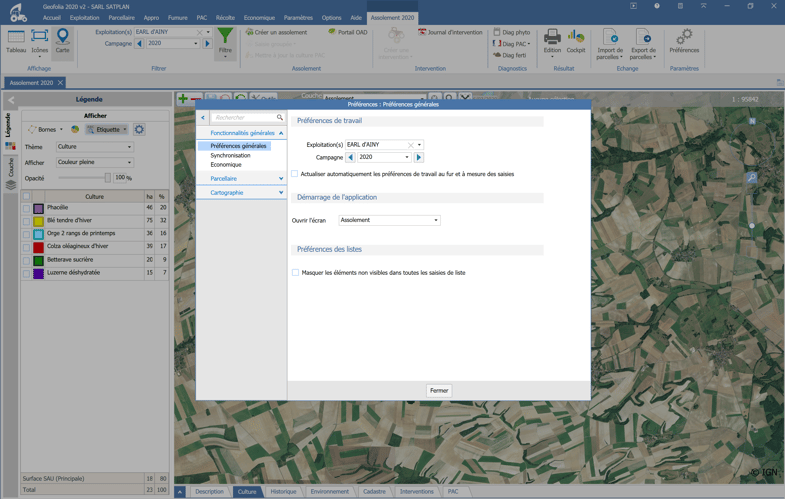The width and height of the screenshot is (785, 499).
Task: Click magnifier icon in Rechercher box
Action: (280, 117)
